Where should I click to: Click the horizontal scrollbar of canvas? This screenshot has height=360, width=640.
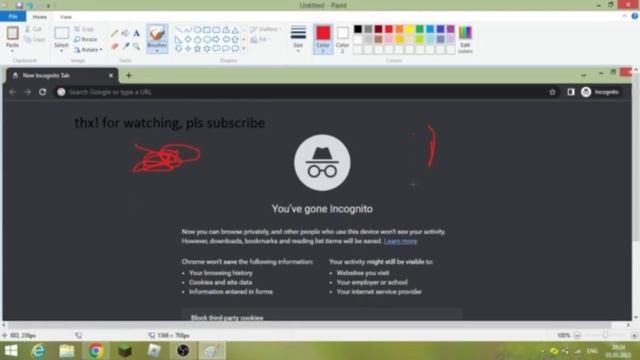tap(309, 325)
